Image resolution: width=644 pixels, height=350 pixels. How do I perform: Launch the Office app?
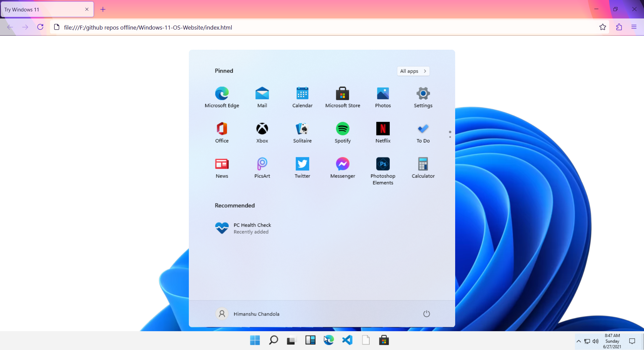(222, 132)
